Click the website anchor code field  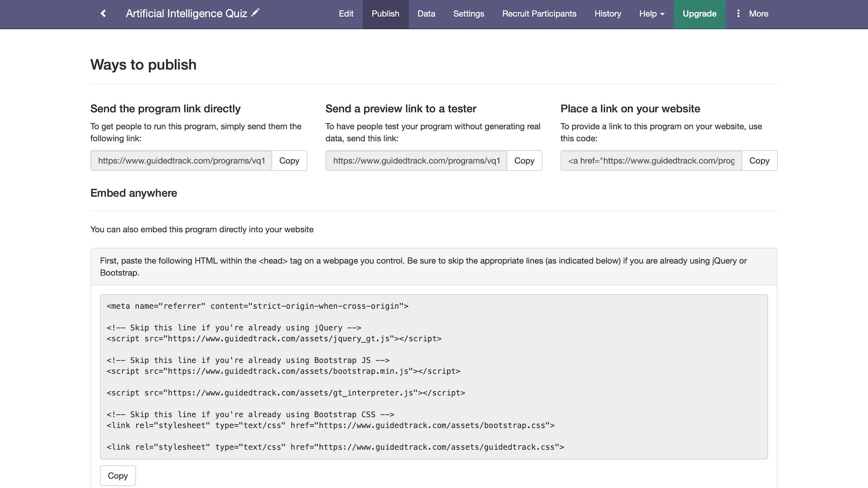click(x=651, y=160)
